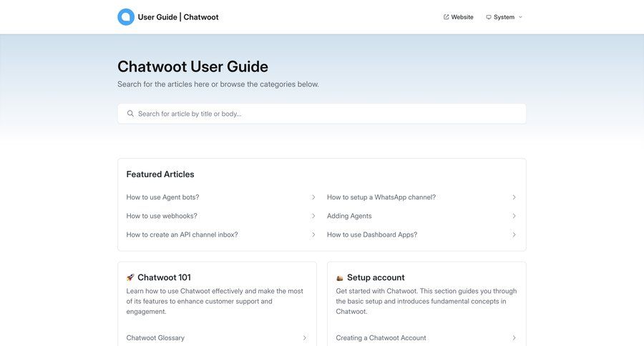Click the chevron for Dashboard Apps article

pyautogui.click(x=514, y=234)
